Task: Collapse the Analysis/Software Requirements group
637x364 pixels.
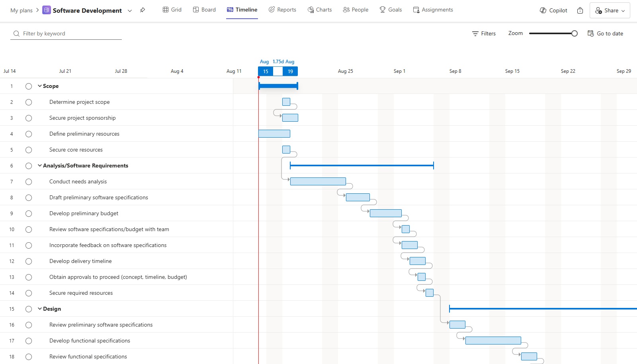Action: click(x=40, y=165)
